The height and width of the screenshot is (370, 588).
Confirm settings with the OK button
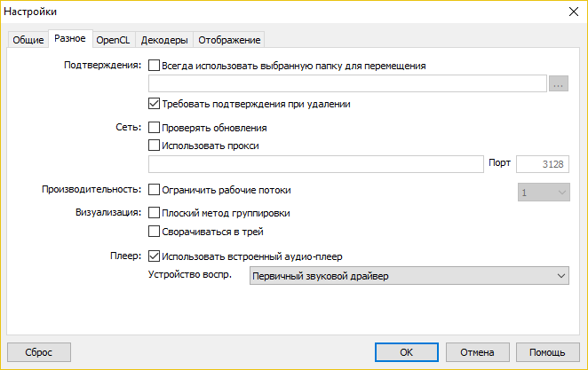coord(406,352)
